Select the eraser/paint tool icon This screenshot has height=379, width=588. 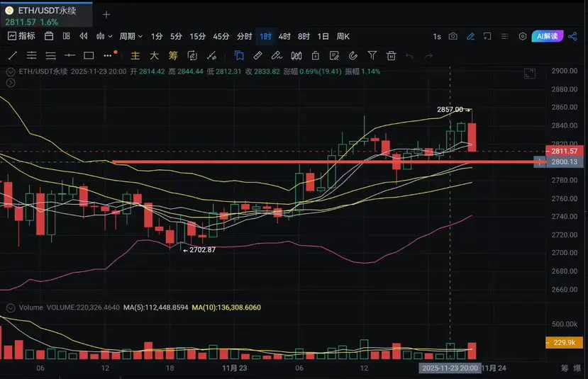(277, 56)
